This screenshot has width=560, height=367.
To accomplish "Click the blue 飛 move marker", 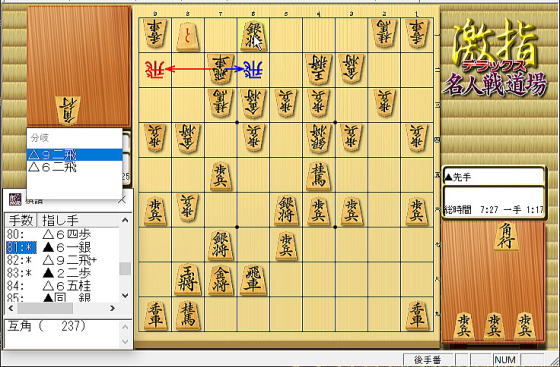I will coord(253,69).
